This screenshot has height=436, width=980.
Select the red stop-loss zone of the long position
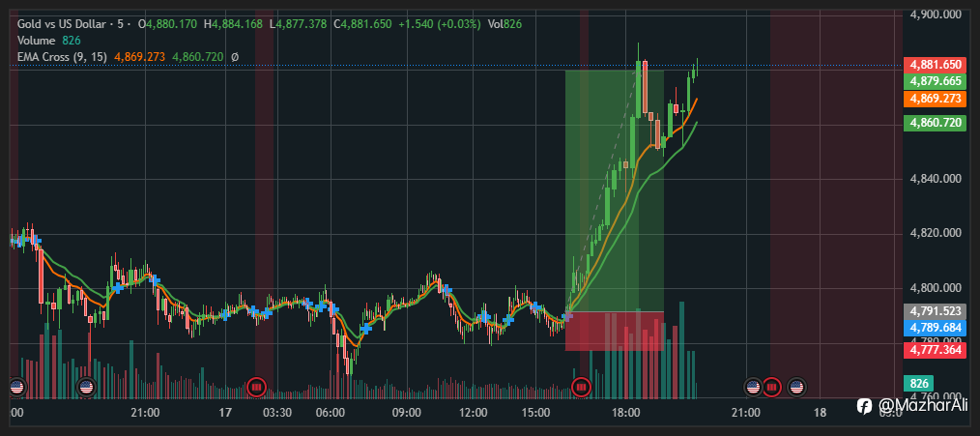coord(615,331)
